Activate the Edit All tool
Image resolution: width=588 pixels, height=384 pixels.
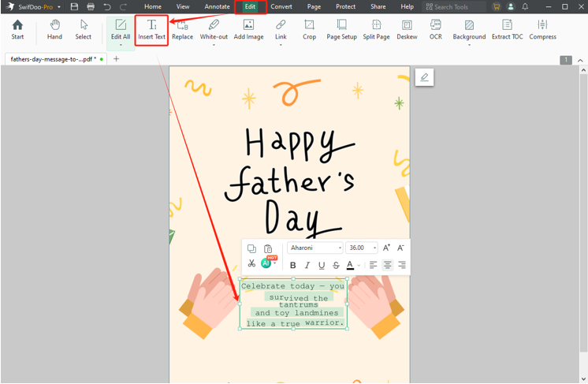click(x=121, y=30)
